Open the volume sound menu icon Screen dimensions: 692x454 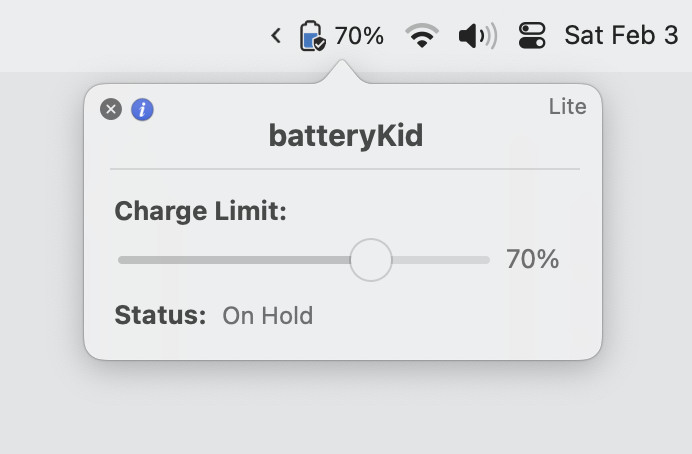tap(477, 36)
